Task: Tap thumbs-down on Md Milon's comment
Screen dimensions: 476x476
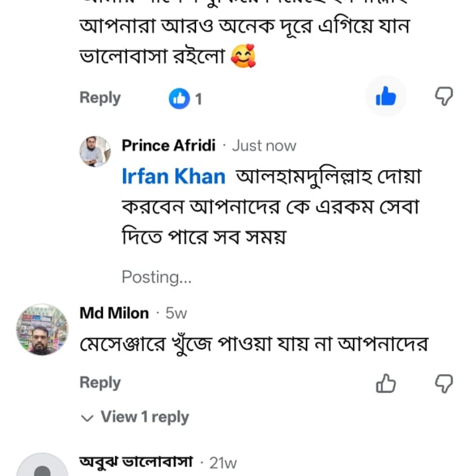Action: pos(444,384)
